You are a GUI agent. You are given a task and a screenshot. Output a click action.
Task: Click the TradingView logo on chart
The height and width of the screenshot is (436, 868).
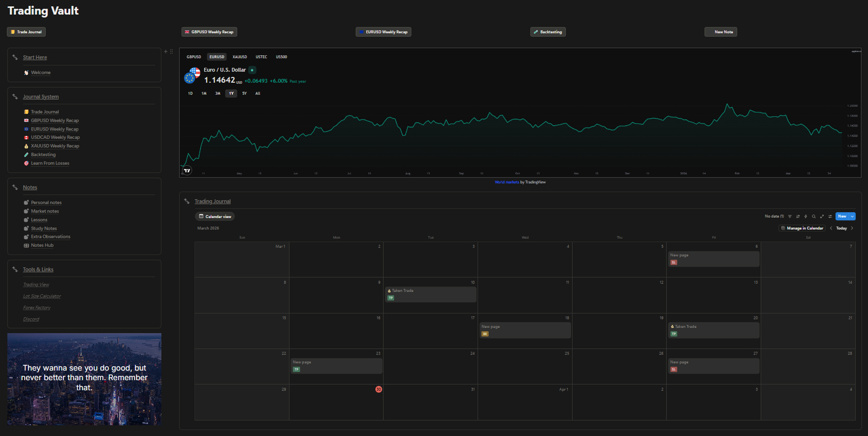tap(187, 171)
